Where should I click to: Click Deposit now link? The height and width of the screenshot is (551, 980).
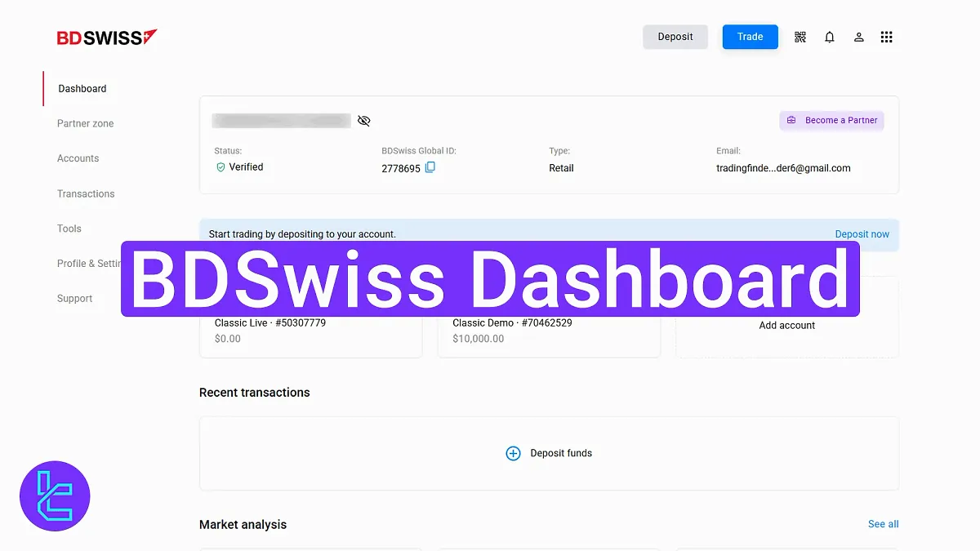pyautogui.click(x=862, y=234)
